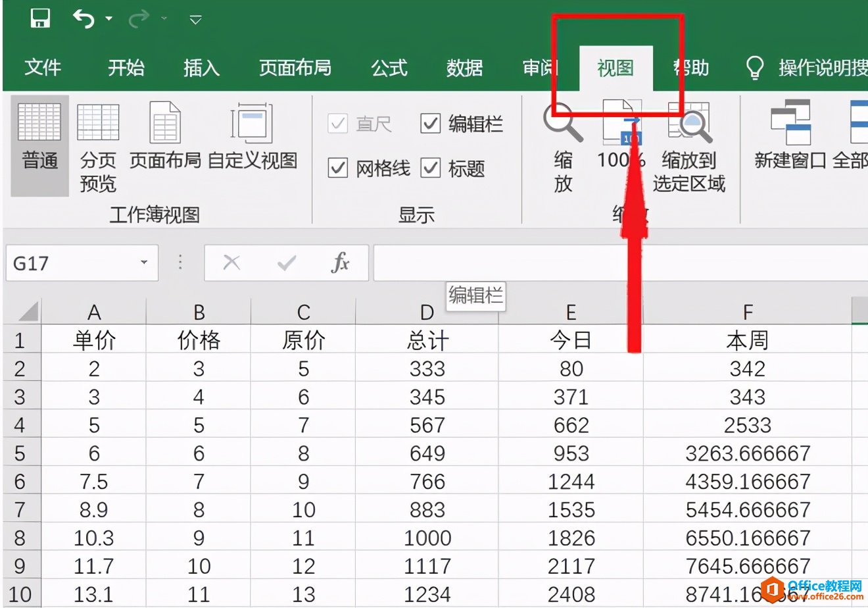Open the 缩放 zoom dialog
Image resolution: width=868 pixels, height=608 pixels.
pyautogui.click(x=563, y=147)
